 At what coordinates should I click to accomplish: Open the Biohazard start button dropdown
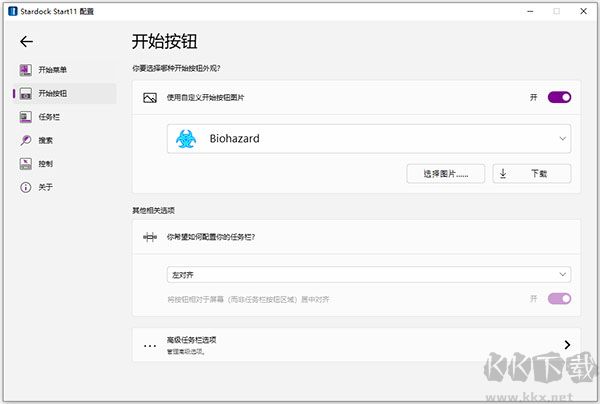369,138
